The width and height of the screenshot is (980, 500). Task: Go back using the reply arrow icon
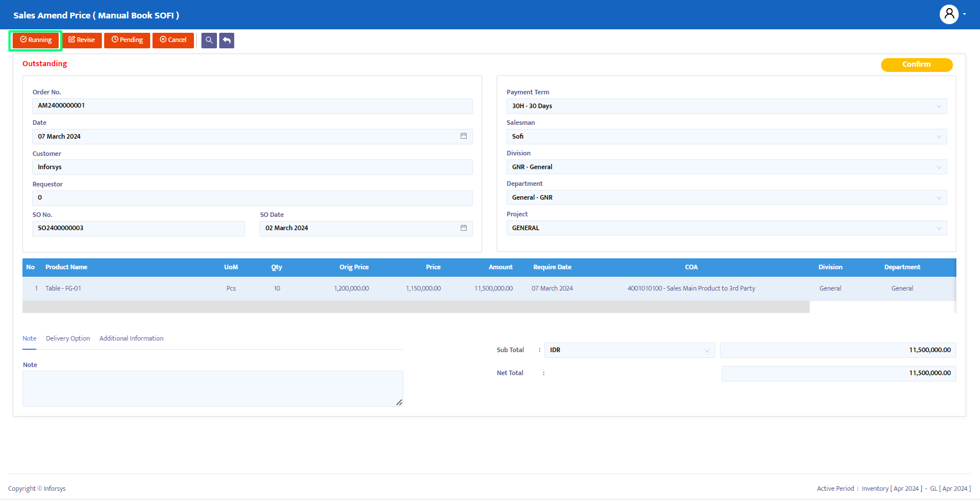pyautogui.click(x=227, y=40)
